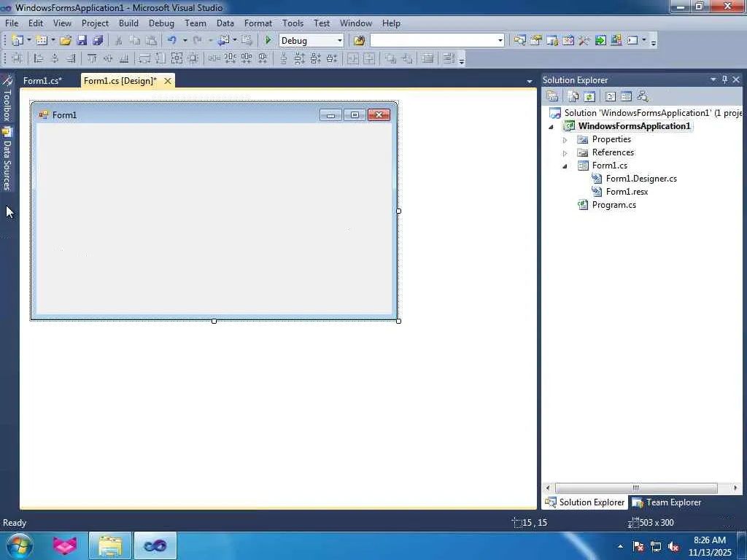
Task: Click the Bring to Front layout icon
Action: coord(391,58)
